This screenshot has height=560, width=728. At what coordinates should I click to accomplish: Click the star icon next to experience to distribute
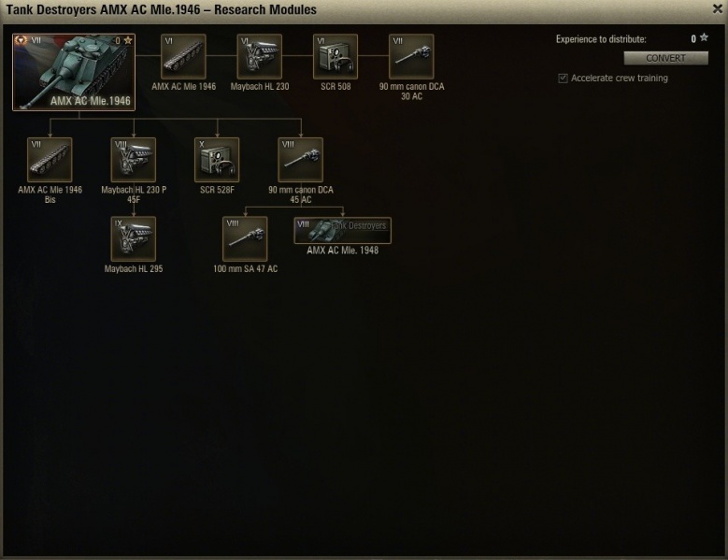click(704, 37)
